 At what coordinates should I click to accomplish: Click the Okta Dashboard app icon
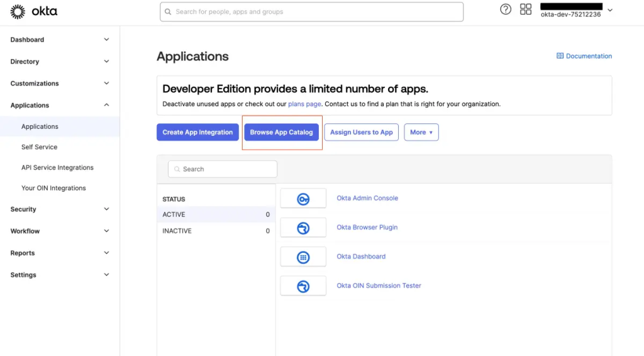point(303,257)
